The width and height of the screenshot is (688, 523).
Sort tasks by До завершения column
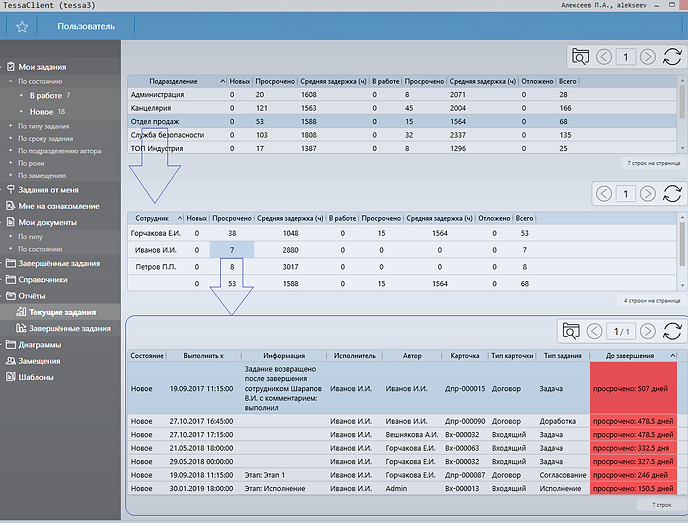(630, 355)
